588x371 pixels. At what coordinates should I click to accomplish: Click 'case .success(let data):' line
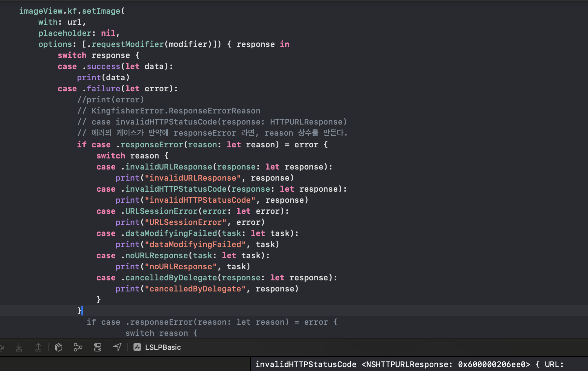coord(116,67)
